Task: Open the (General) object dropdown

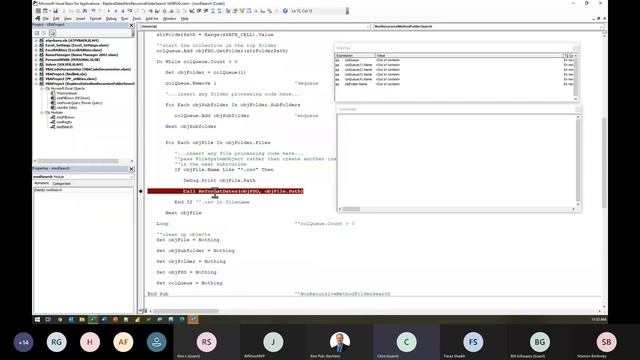Action: click(367, 27)
